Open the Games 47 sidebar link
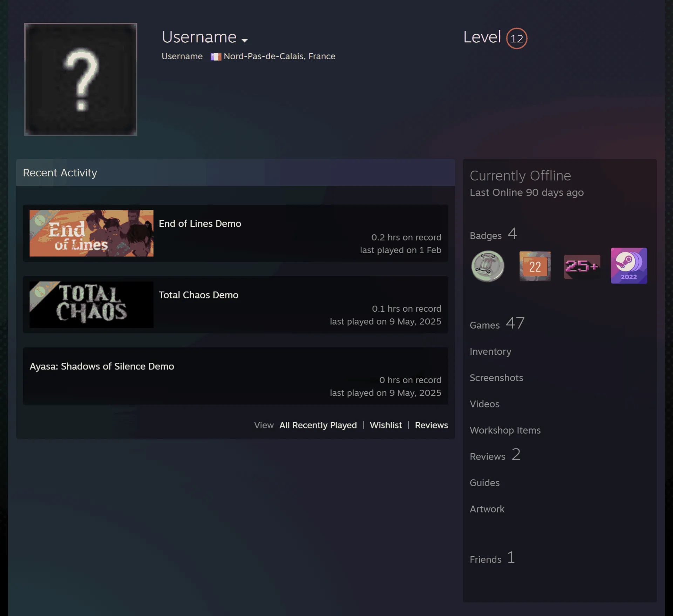The width and height of the screenshot is (673, 616). coord(497,323)
